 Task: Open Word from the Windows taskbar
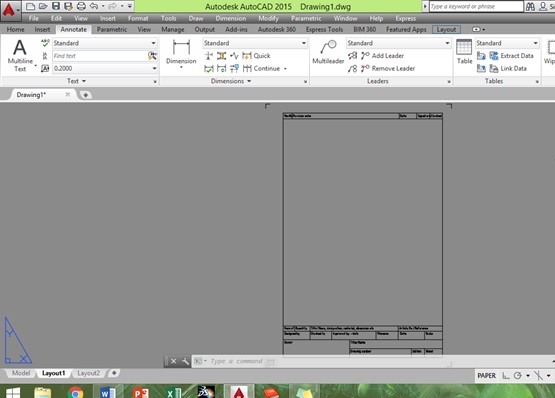point(108,393)
